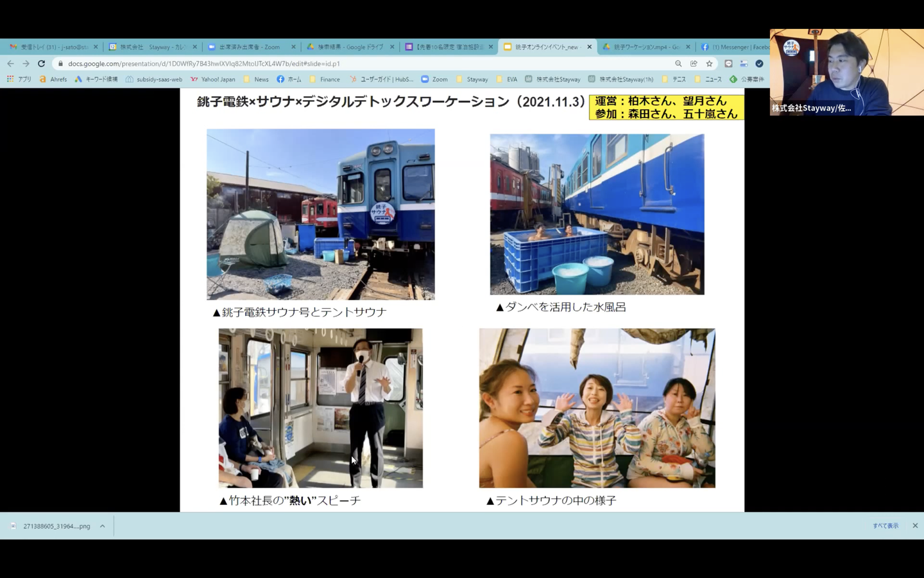View site info via the lock icon

(60, 64)
